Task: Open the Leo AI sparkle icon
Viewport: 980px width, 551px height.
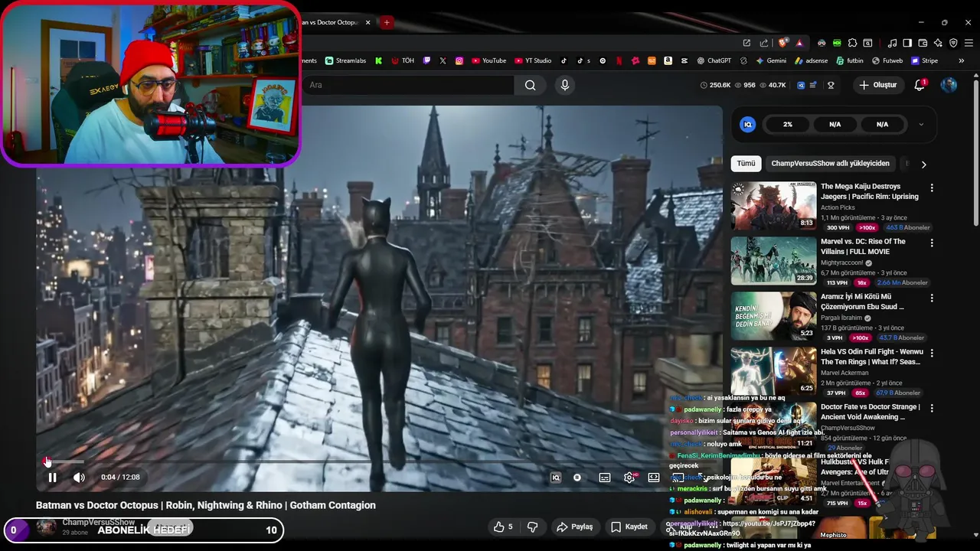Action: click(x=938, y=43)
